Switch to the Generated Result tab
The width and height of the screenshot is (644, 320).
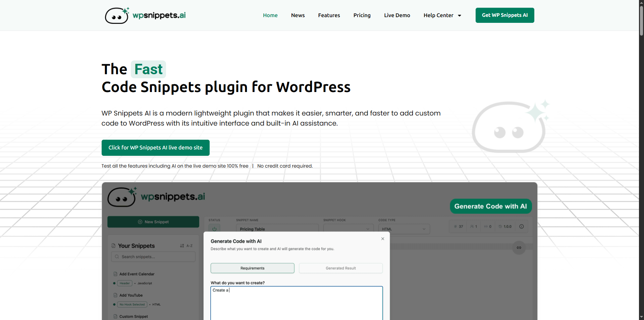point(341,268)
